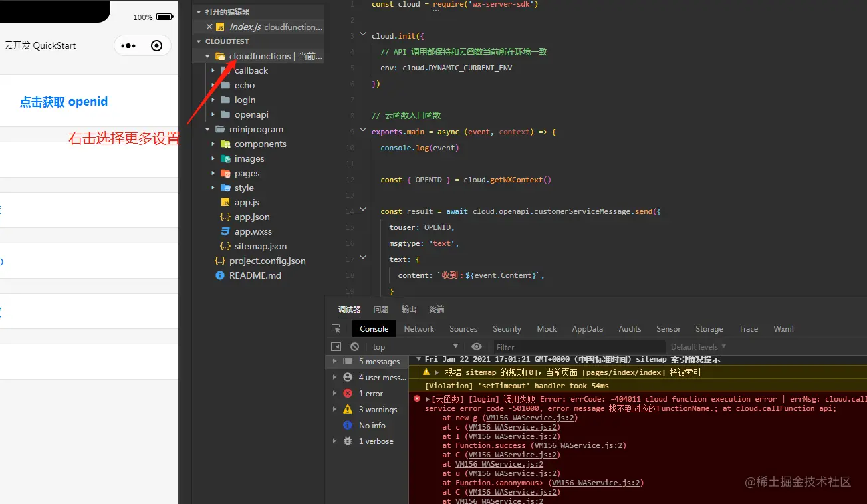Screen dimensions: 867x504
Task: Switch to the 问题 panel tab
Action: point(381,309)
